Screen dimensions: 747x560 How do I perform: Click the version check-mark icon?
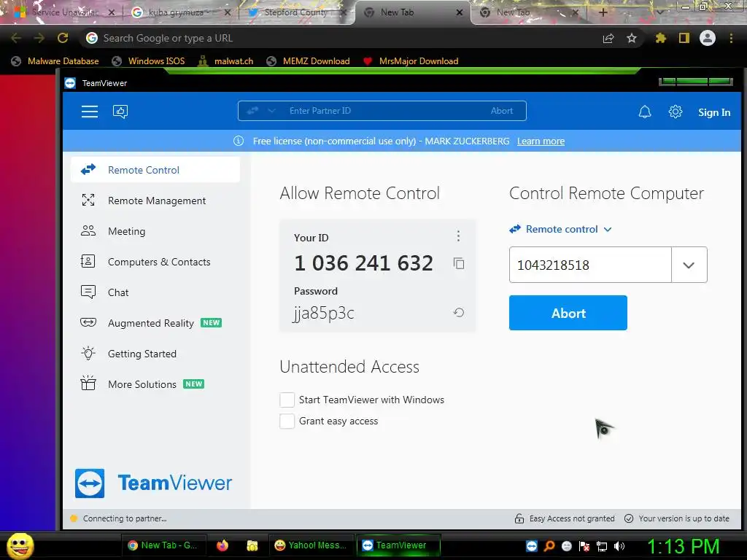coord(629,518)
